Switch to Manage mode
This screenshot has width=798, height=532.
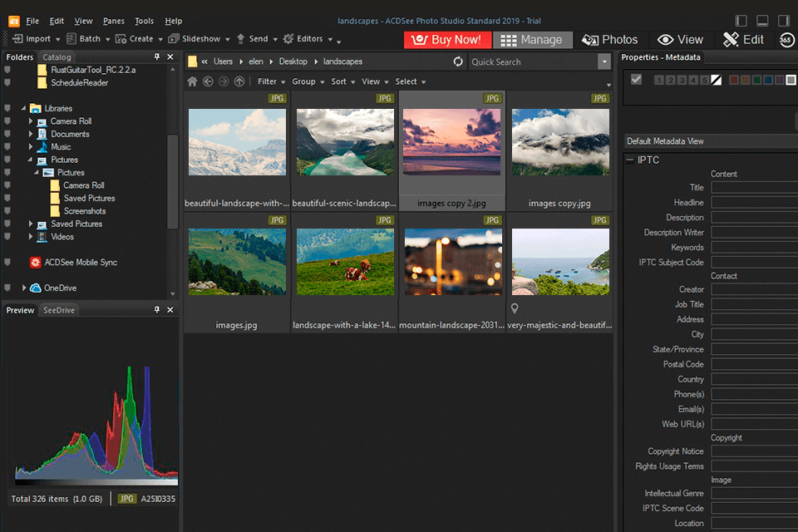point(532,40)
